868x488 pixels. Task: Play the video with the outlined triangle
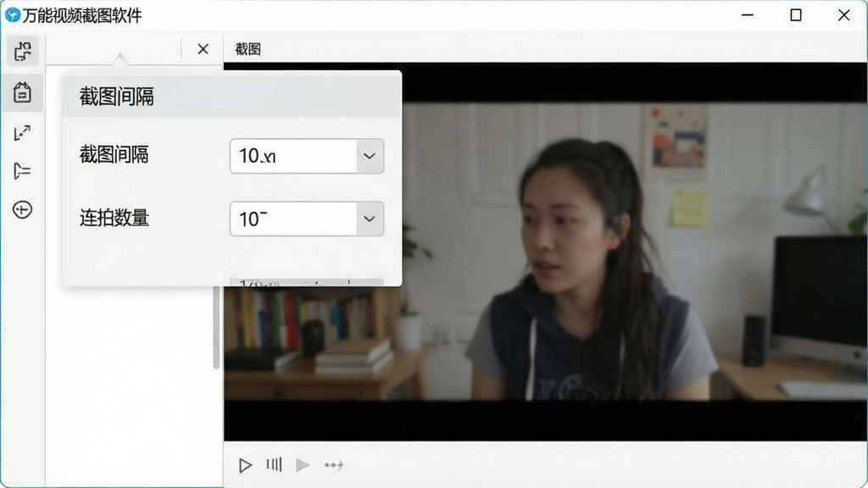(245, 465)
